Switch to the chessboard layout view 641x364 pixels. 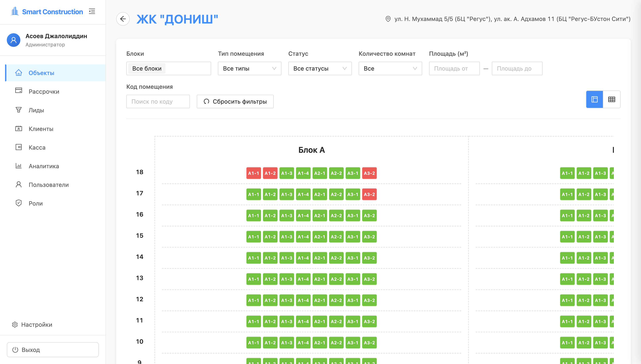coord(595,99)
